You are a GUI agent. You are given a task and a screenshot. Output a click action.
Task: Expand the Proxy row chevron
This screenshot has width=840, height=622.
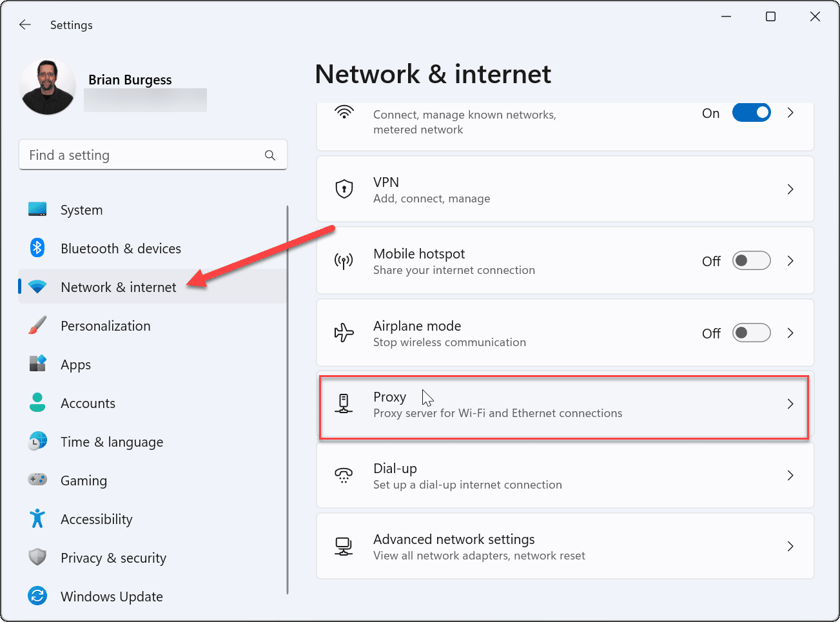(x=790, y=404)
